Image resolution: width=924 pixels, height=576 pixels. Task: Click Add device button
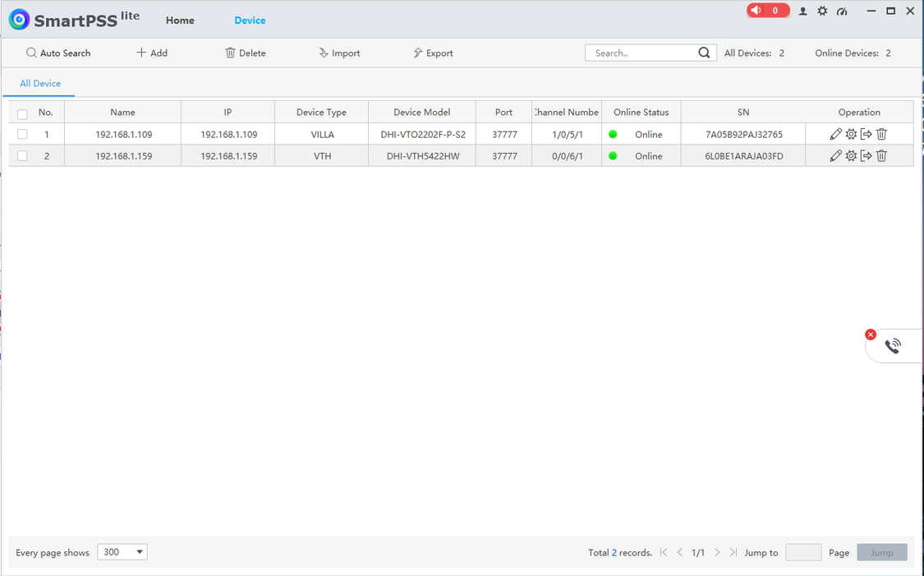tap(152, 53)
